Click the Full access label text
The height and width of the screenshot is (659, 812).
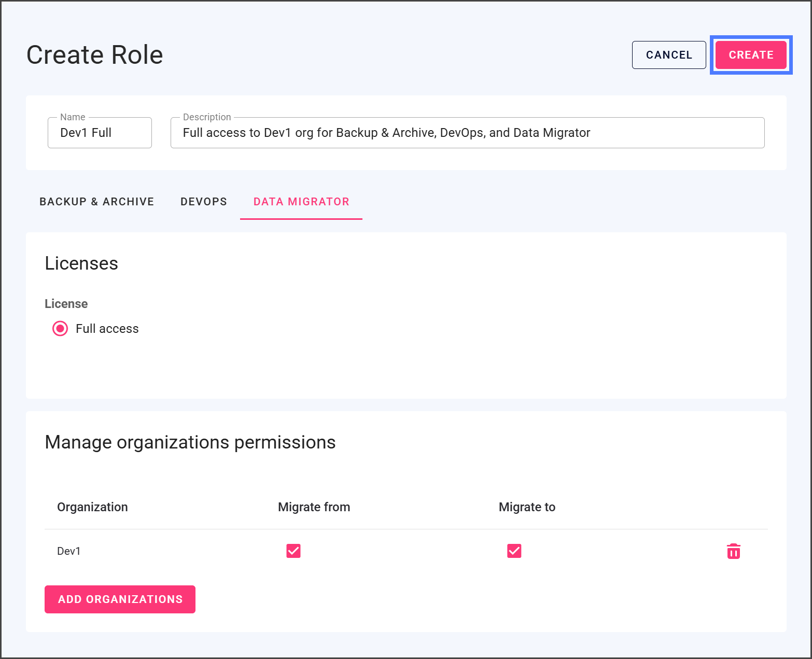pos(107,329)
